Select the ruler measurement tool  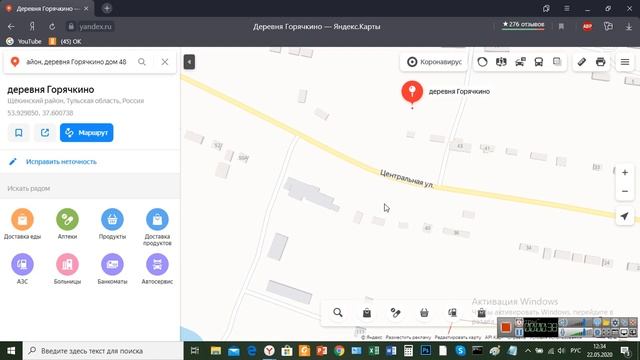(x=582, y=62)
